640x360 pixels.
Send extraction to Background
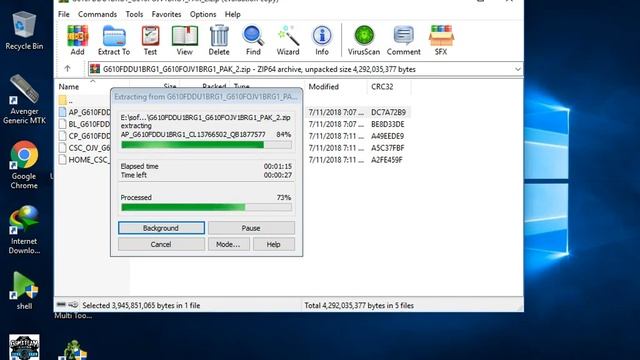click(x=161, y=228)
